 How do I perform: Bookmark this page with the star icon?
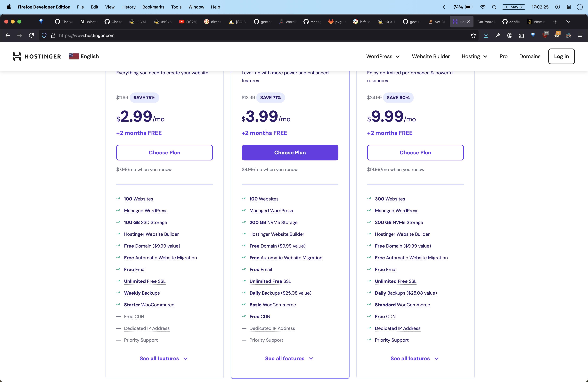473,35
